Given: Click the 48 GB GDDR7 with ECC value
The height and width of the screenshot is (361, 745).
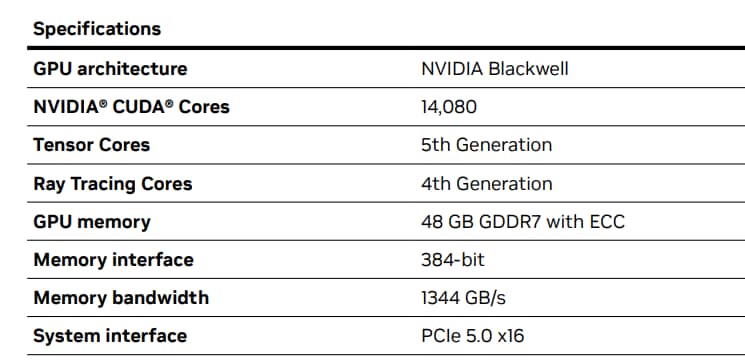Looking at the screenshot, I should point(523,222).
